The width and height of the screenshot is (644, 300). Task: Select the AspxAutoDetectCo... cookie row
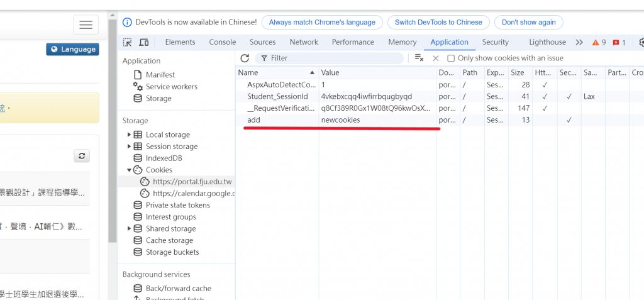pyautogui.click(x=440, y=85)
